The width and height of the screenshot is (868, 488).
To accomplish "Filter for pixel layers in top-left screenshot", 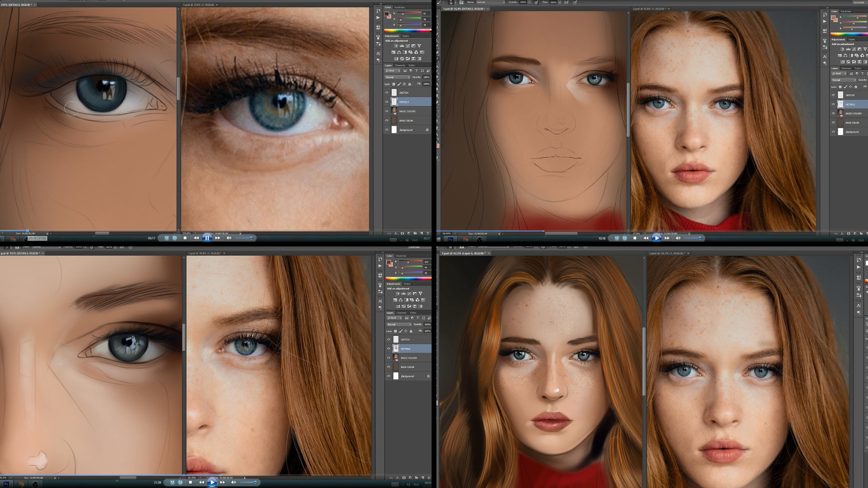I will (x=405, y=70).
